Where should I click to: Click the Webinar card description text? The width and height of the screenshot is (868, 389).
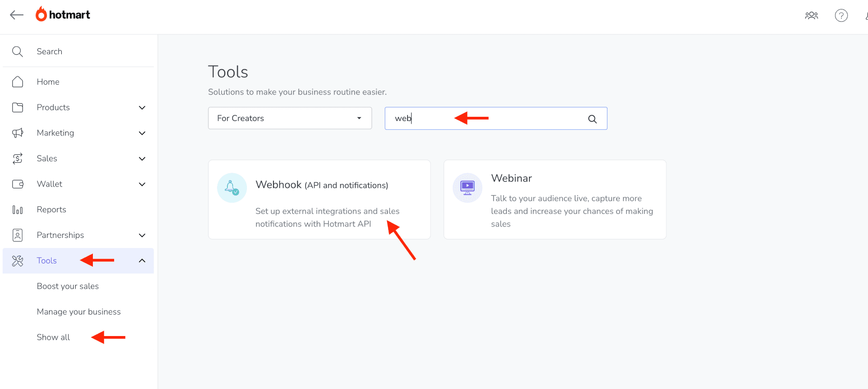pyautogui.click(x=572, y=211)
